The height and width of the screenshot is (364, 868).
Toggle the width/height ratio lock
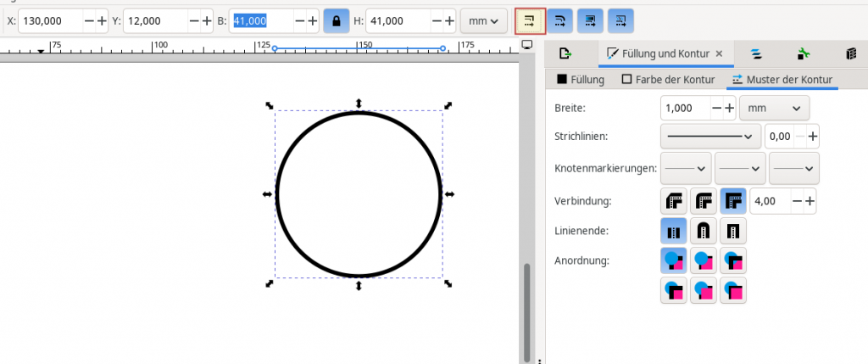pos(337,20)
